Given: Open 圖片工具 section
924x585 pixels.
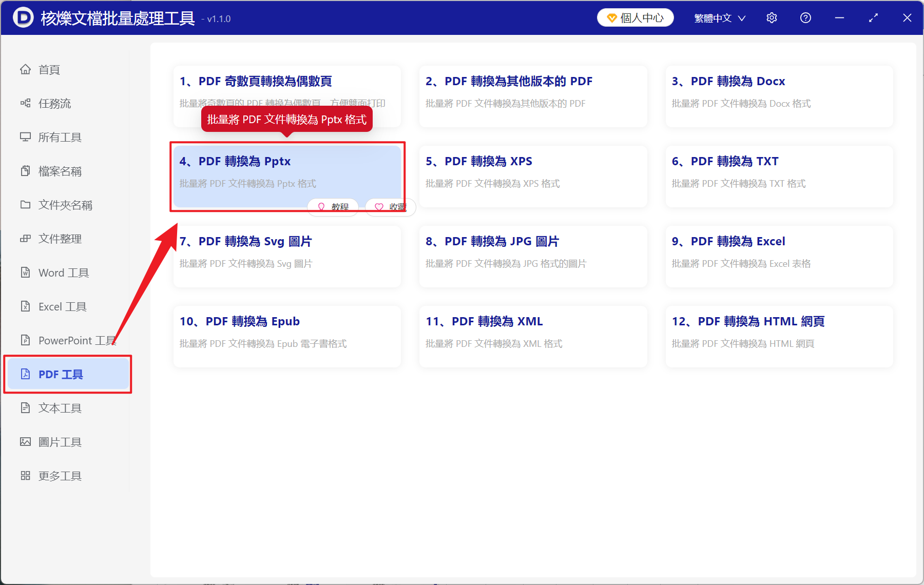Looking at the screenshot, I should 60,441.
